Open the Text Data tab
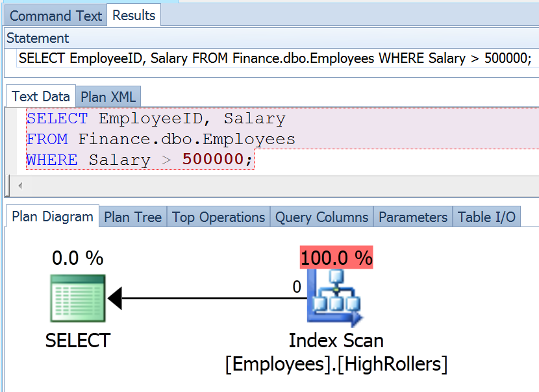Screen dimensions: 539x392 pyautogui.click(x=40, y=97)
